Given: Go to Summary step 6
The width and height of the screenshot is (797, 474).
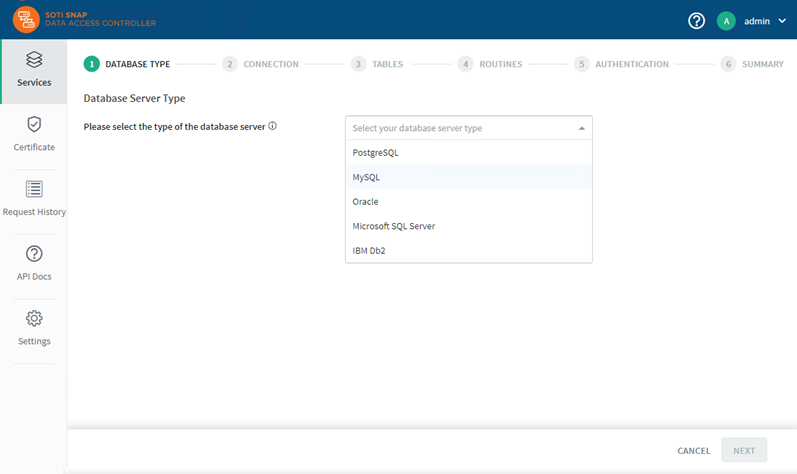Looking at the screenshot, I should click(x=752, y=64).
